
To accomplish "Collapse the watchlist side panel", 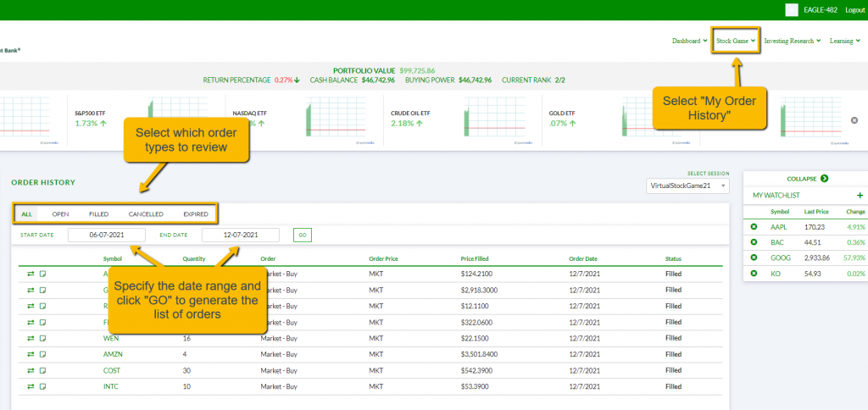I will (808, 179).
